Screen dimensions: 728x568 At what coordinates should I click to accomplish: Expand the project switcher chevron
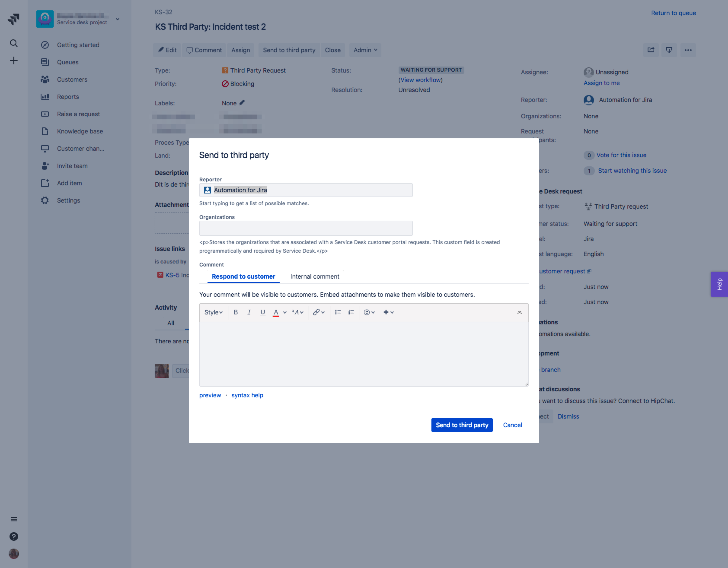point(118,19)
